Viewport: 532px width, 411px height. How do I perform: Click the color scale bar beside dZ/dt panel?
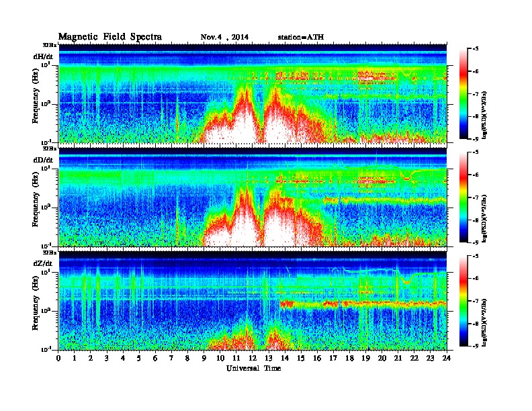463,301
